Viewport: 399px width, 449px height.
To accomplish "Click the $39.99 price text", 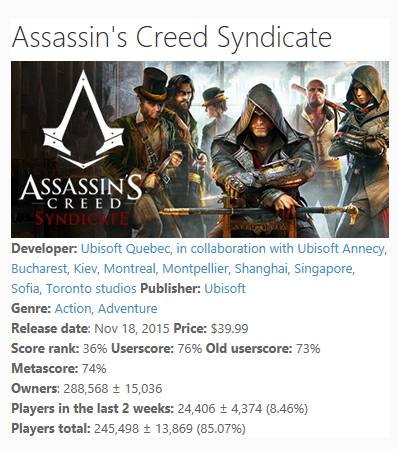I will pos(230,329).
